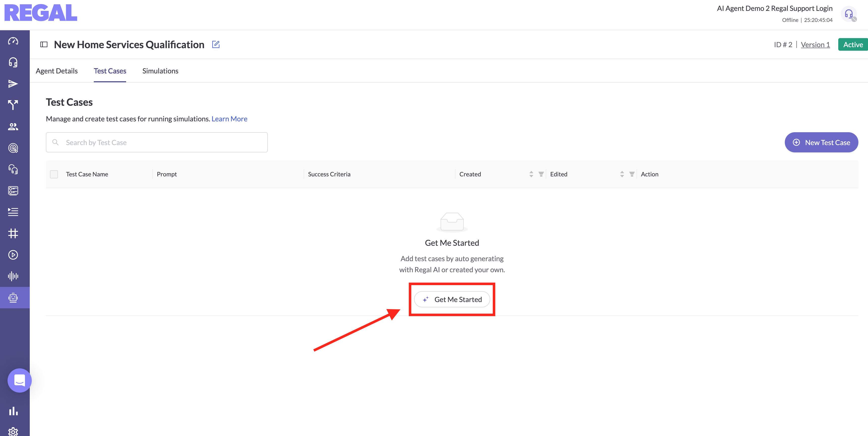Focus the Search by Test Case field

tap(157, 142)
